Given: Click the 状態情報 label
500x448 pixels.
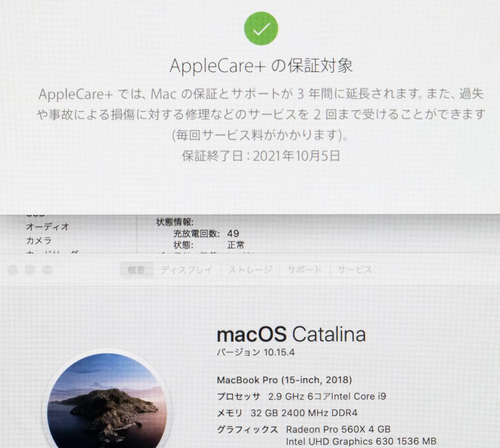Looking at the screenshot, I should point(175,222).
